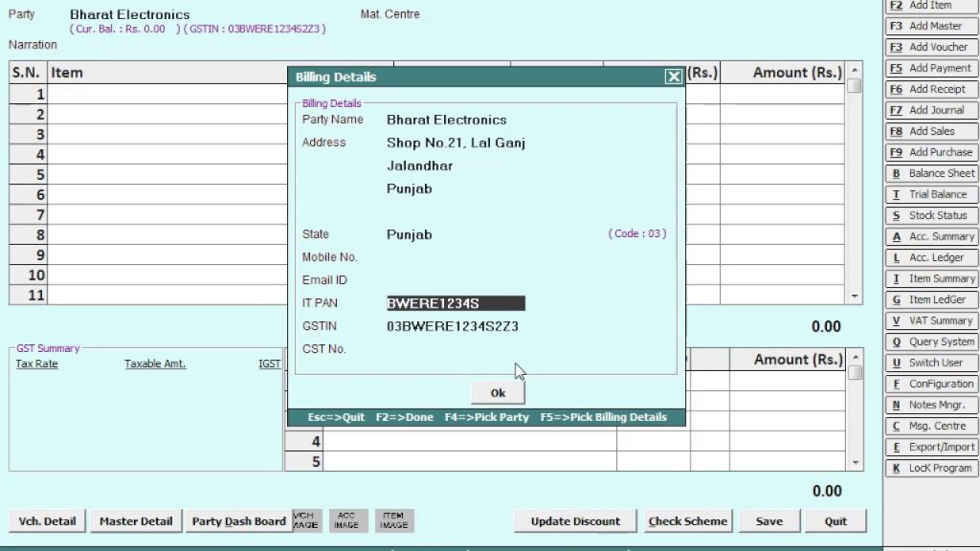980x551 pixels.
Task: Click F2=>Done hint in dialog
Action: coord(404,417)
